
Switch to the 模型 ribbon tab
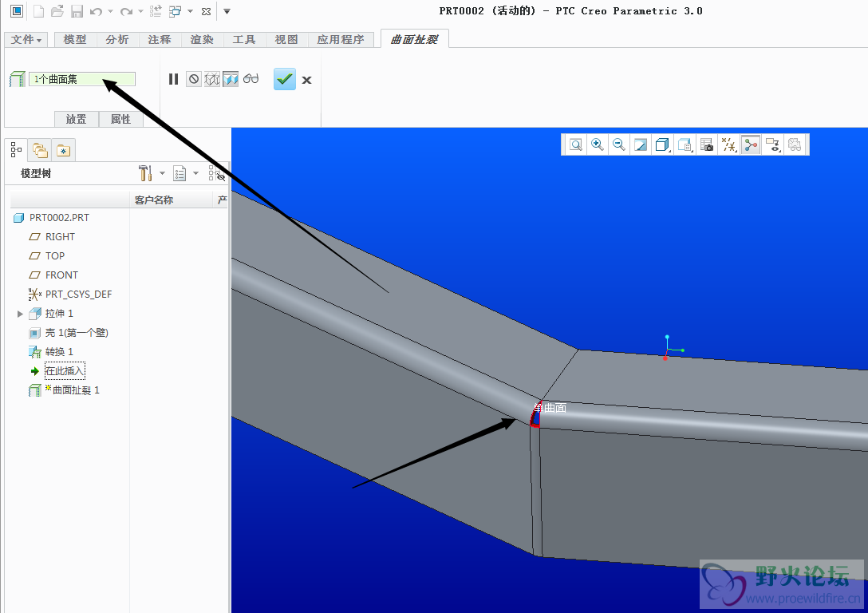click(x=75, y=39)
